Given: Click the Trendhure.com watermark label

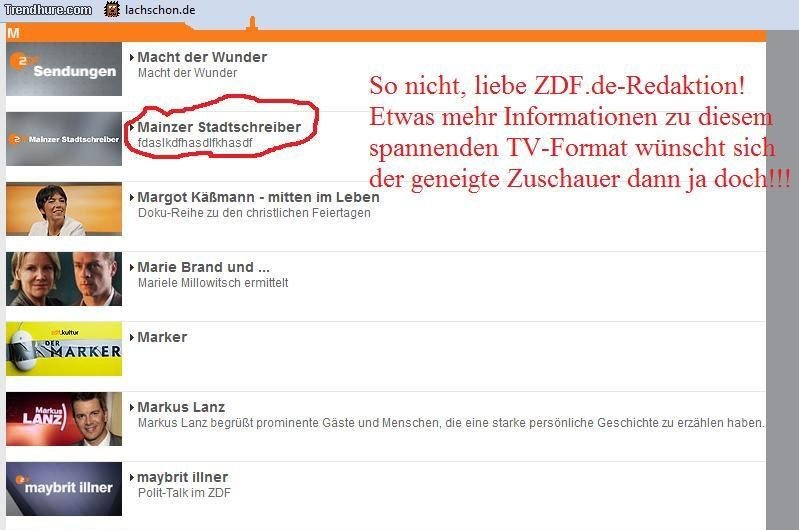Looking at the screenshot, I should click(x=48, y=10).
